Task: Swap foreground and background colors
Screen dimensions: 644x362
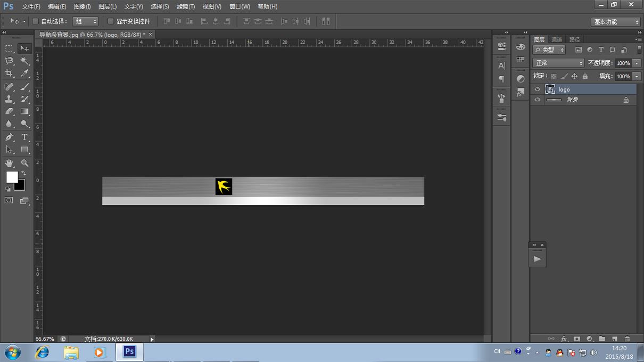Action: point(23,174)
